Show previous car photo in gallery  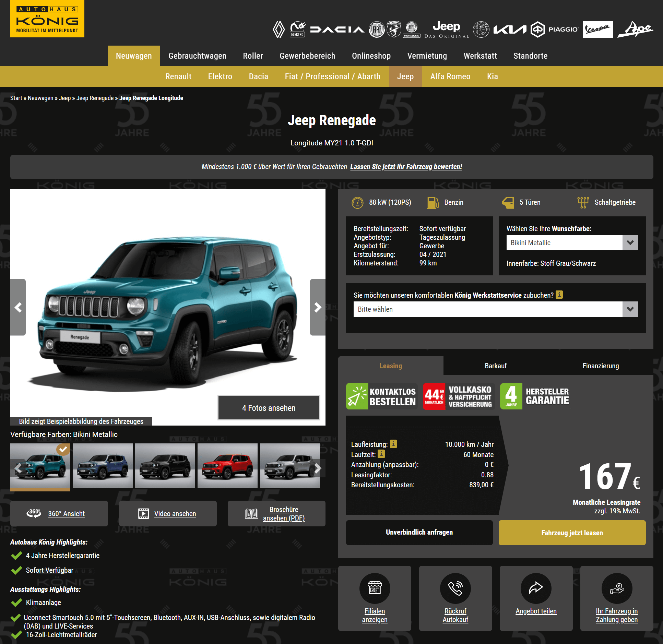(x=18, y=307)
